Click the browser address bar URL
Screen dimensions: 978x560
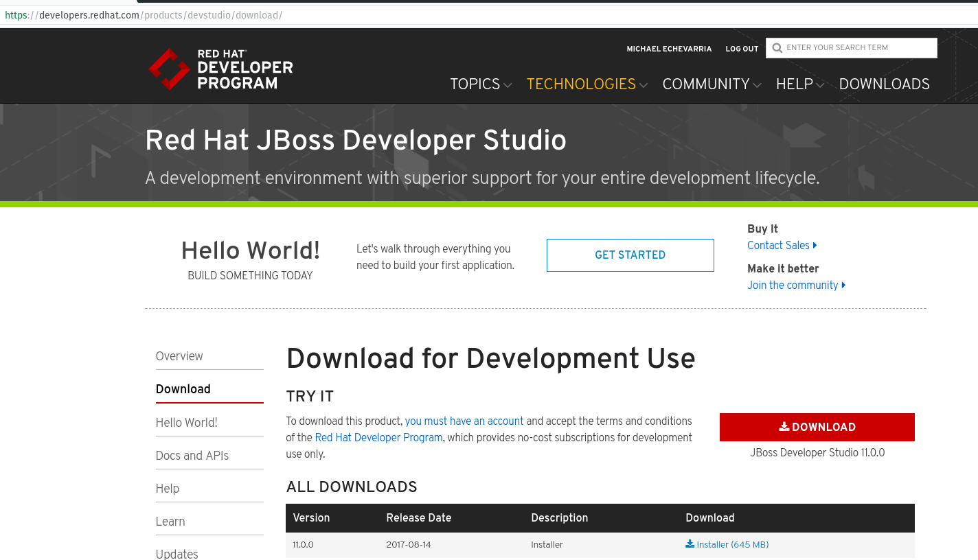(x=144, y=15)
